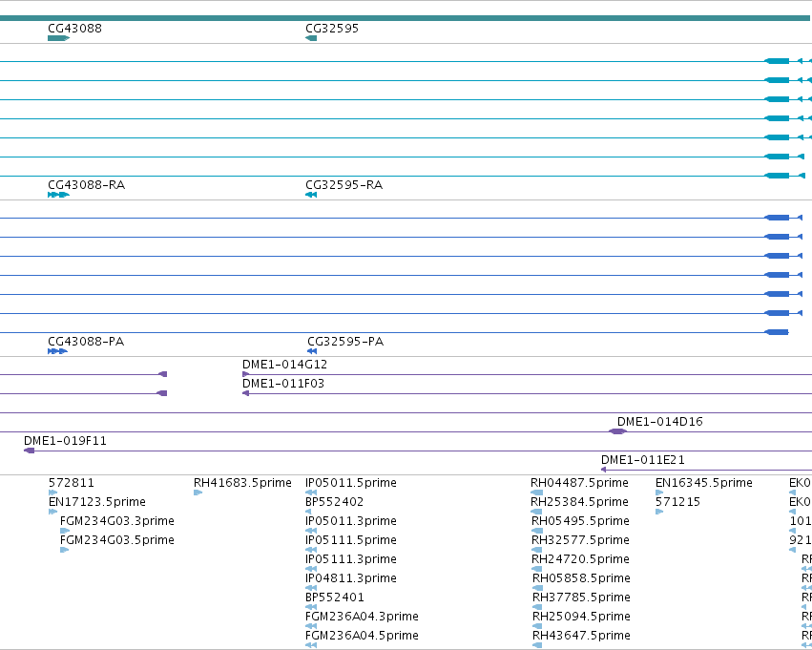Click the EN17123.5prime EST label

pyautogui.click(x=97, y=502)
